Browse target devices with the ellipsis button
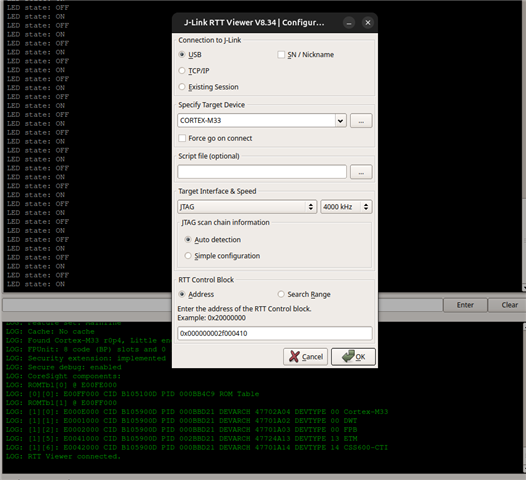 [361, 121]
